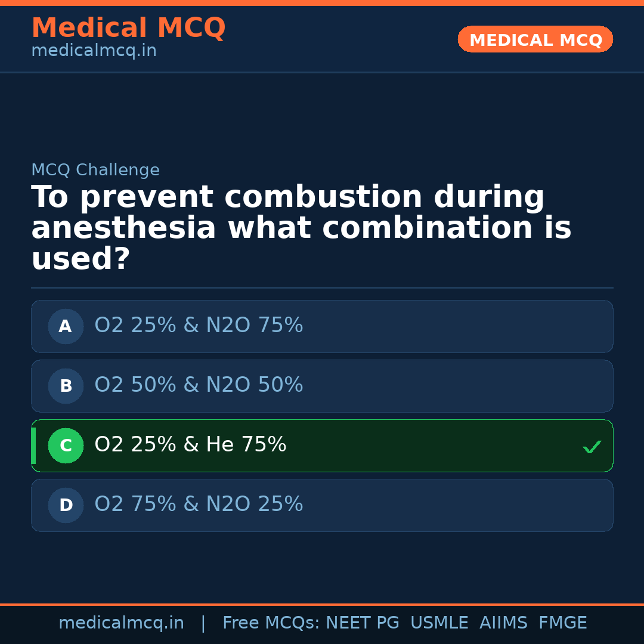Viewport: 644px width, 644px height.
Task: Click the orange MEDICAL MCQ badge
Action: [x=535, y=40]
